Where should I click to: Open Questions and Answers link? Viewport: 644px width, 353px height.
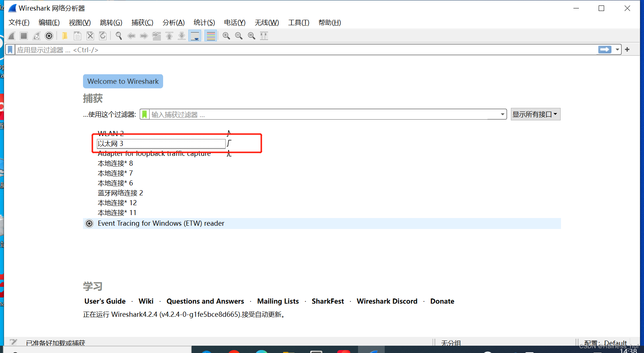[x=205, y=301]
